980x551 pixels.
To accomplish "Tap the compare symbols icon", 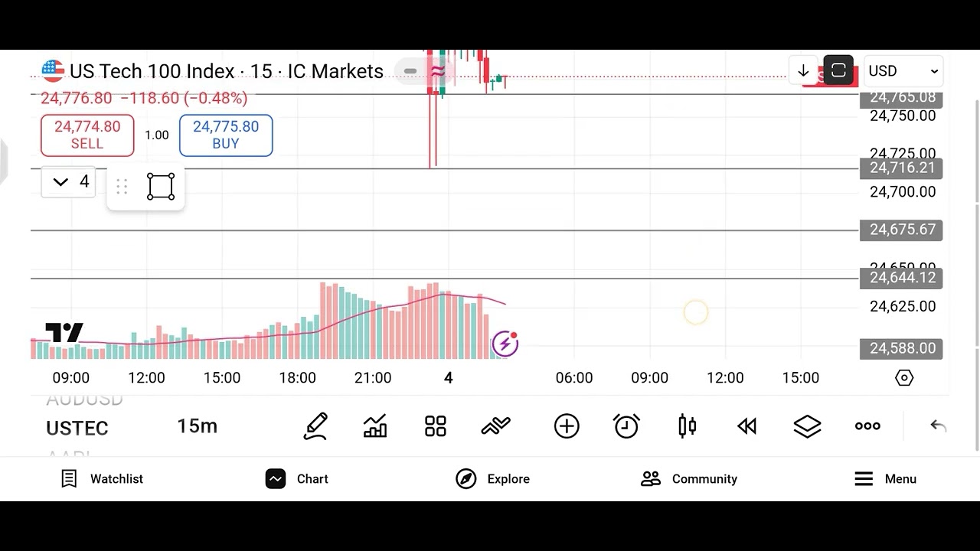I will 495,426.
